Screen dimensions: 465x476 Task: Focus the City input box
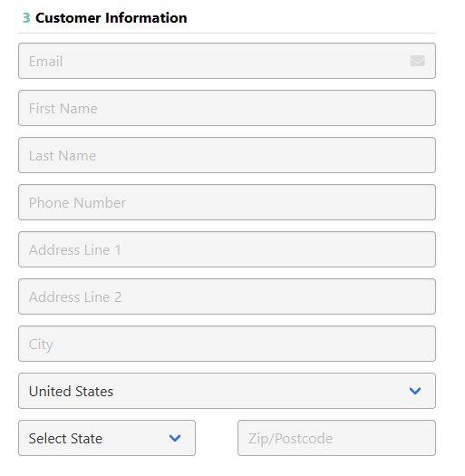tap(227, 344)
